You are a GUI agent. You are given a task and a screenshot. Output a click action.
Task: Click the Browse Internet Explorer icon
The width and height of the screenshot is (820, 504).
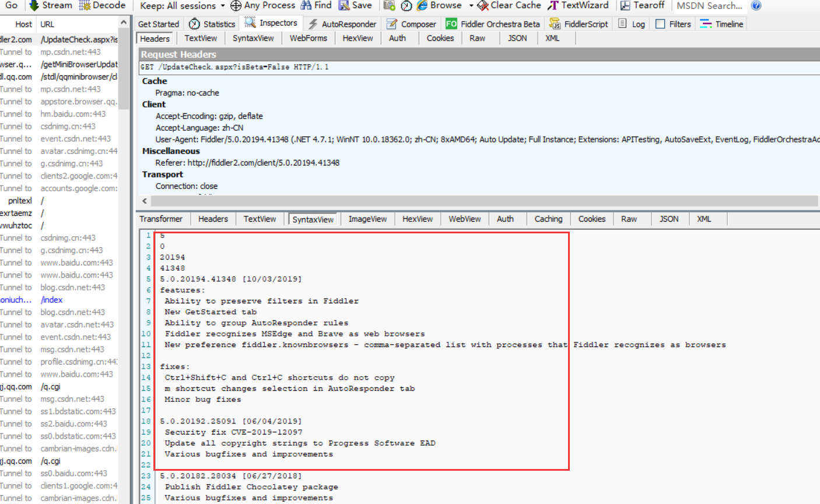[x=422, y=6]
